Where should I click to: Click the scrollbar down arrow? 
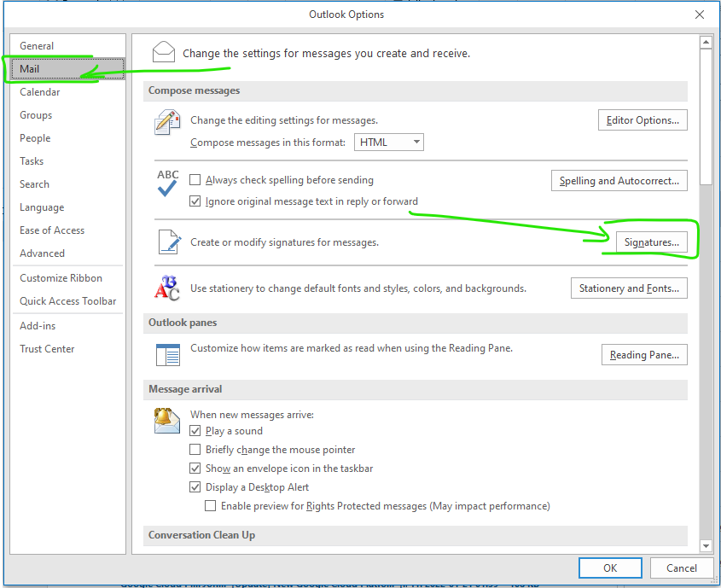pos(706,545)
